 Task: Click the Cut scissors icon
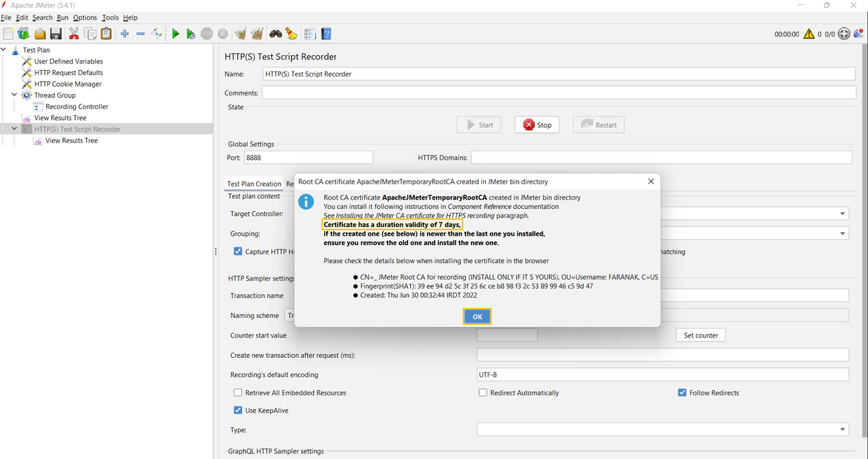(x=74, y=33)
